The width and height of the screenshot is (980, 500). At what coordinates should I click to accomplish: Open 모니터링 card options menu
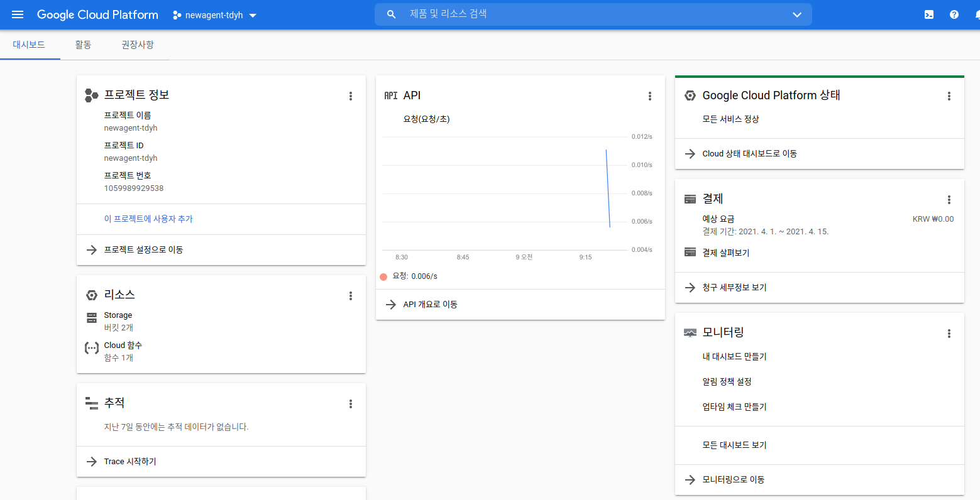(949, 334)
